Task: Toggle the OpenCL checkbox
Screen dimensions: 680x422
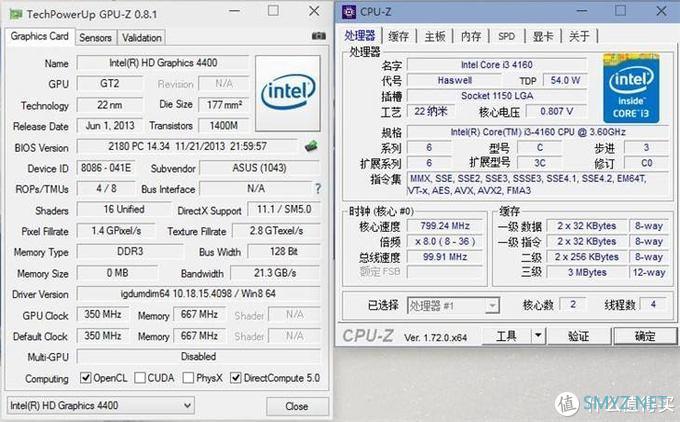Action: [x=85, y=377]
